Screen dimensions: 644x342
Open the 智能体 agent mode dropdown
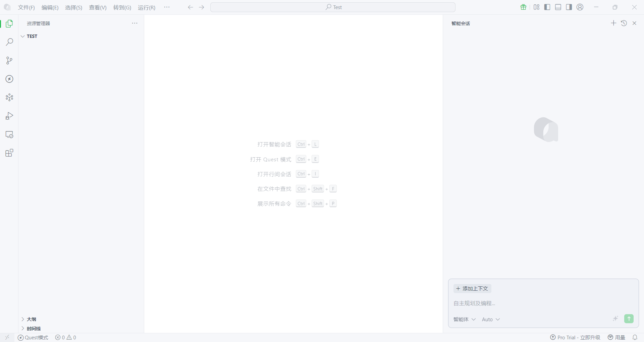464,319
